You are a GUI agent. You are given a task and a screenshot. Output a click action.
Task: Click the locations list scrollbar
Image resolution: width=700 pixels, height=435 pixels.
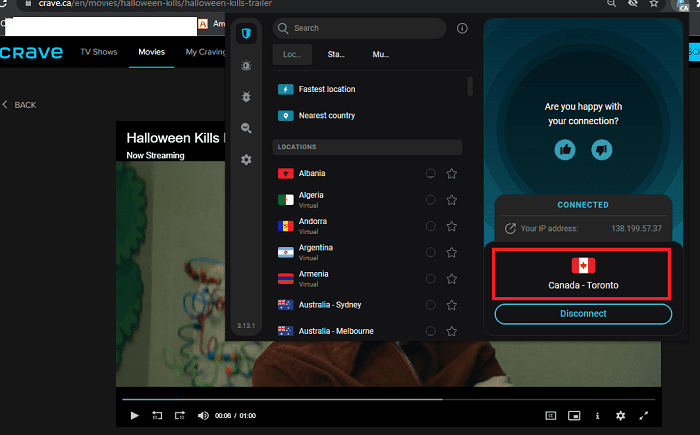tap(470, 86)
